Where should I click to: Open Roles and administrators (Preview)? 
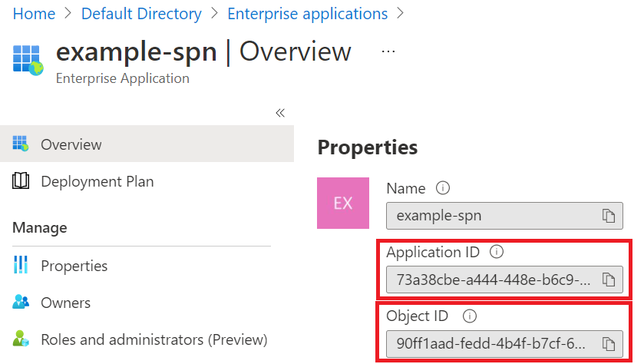pyautogui.click(x=154, y=339)
